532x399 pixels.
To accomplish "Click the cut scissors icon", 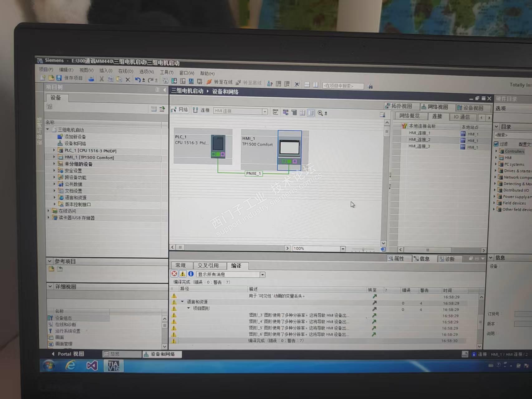I will click(101, 79).
